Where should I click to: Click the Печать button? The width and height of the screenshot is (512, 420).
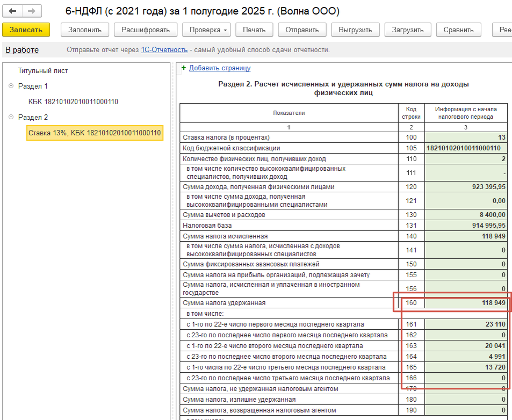point(254,30)
